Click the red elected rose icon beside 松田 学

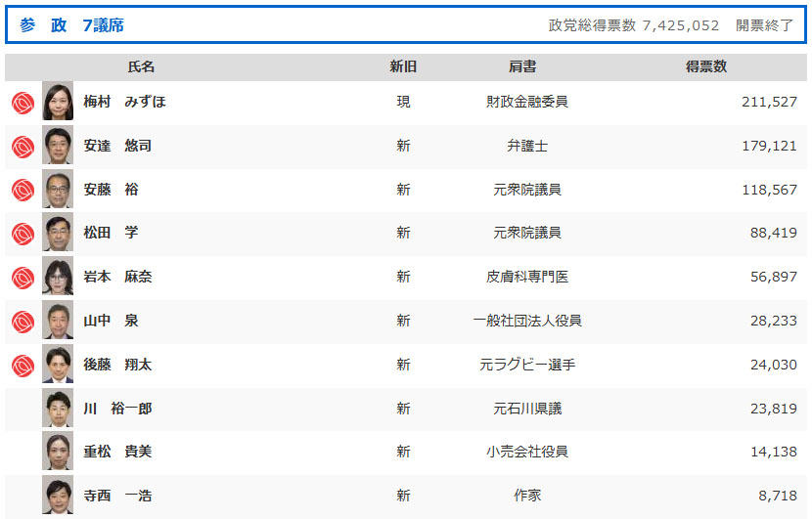tap(23, 234)
